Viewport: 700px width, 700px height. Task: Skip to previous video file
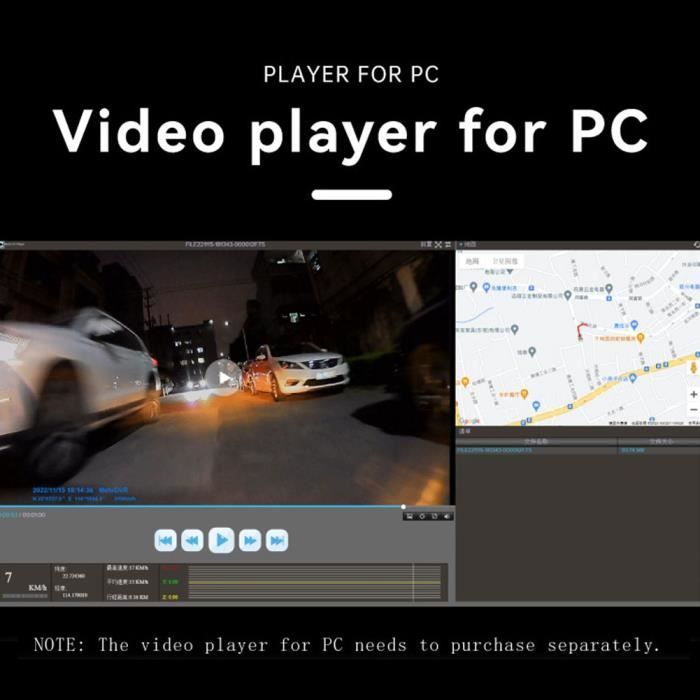pos(165,541)
